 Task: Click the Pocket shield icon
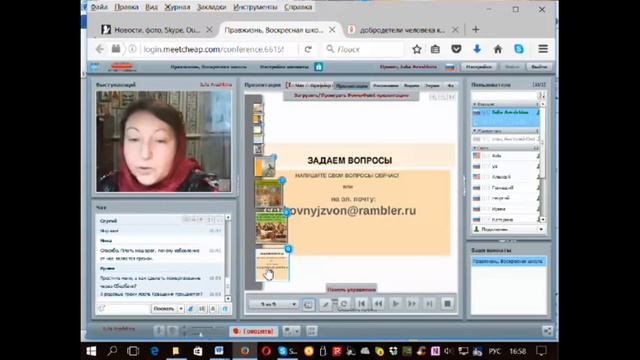click(x=456, y=49)
